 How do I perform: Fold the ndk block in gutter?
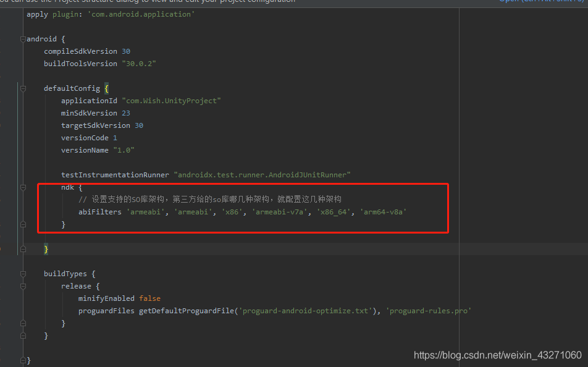pyautogui.click(x=23, y=187)
